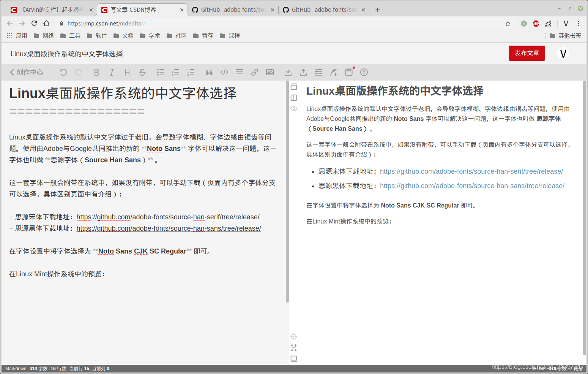This screenshot has width=588, height=374.
Task: Open the user avatar V in the editor header
Action: click(563, 54)
